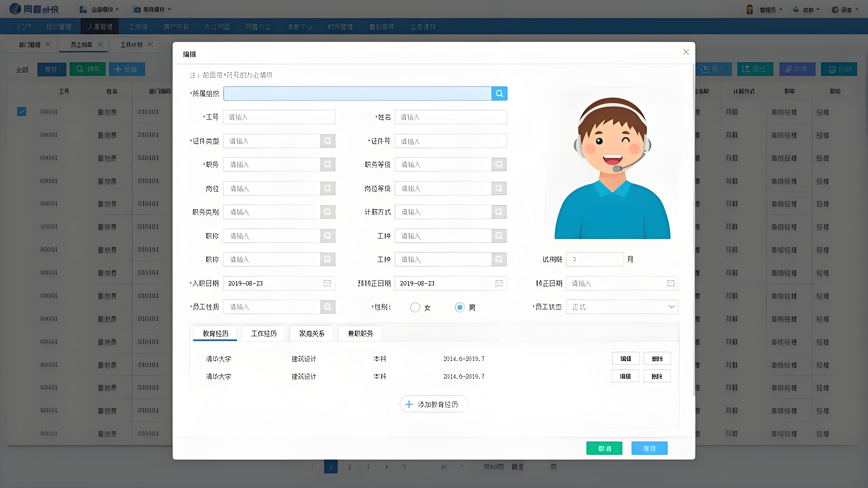Switch to the 教育经历 tab
Image resolution: width=868 pixels, height=488 pixels.
(x=215, y=333)
